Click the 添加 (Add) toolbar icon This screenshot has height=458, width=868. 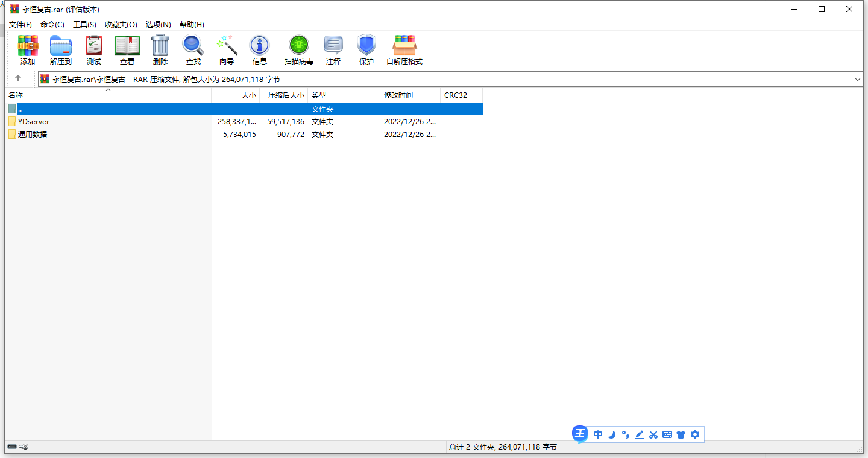pos(28,46)
